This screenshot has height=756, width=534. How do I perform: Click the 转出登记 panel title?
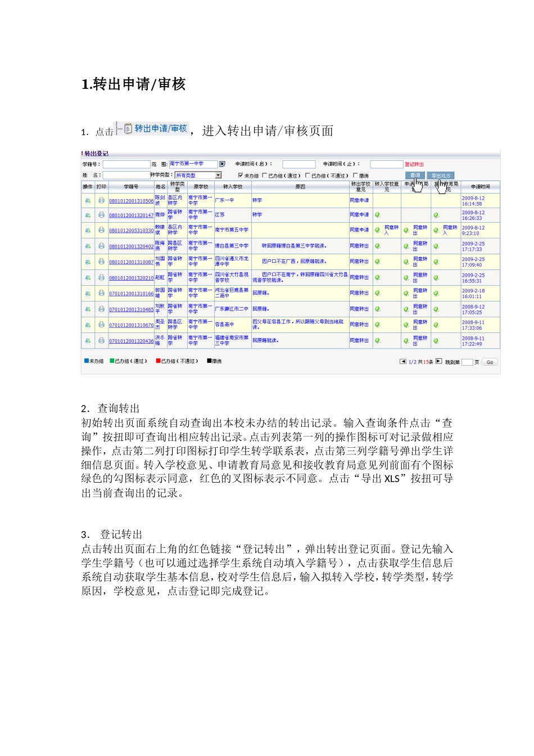96,154
